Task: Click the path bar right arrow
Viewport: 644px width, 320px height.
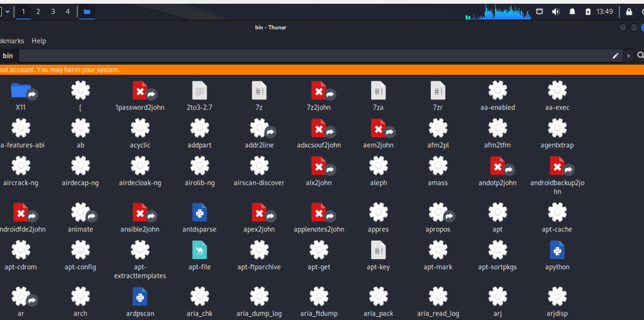Action: tap(628, 56)
